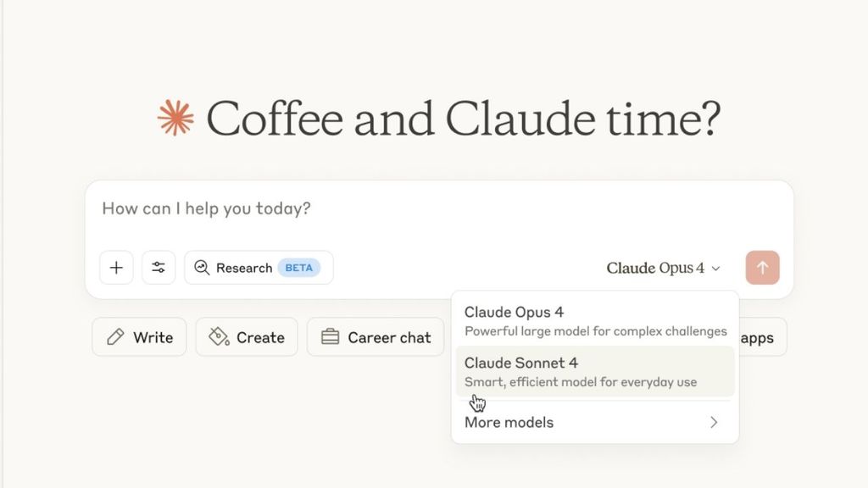The width and height of the screenshot is (868, 488).
Task: Expand the More models submenu arrow
Action: [714, 422]
